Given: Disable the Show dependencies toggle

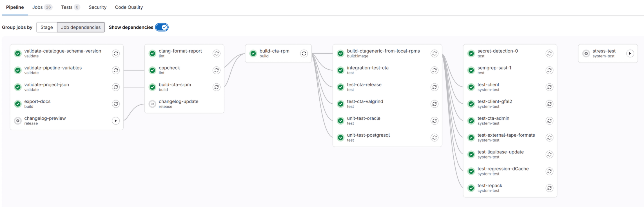Looking at the screenshot, I should click(x=162, y=27).
